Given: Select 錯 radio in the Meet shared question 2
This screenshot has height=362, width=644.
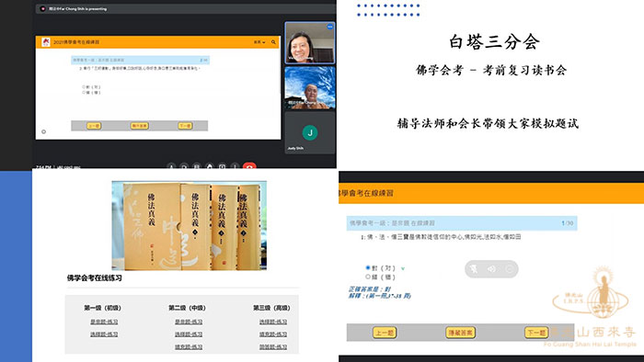Looking at the screenshot, I should tap(84, 92).
